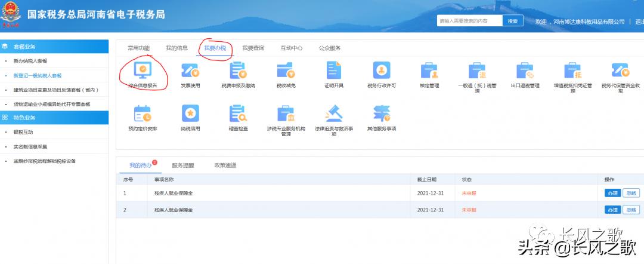Viewport: 644px width, 264px height.
Task: Open 发票使用 icon
Action: click(x=190, y=70)
